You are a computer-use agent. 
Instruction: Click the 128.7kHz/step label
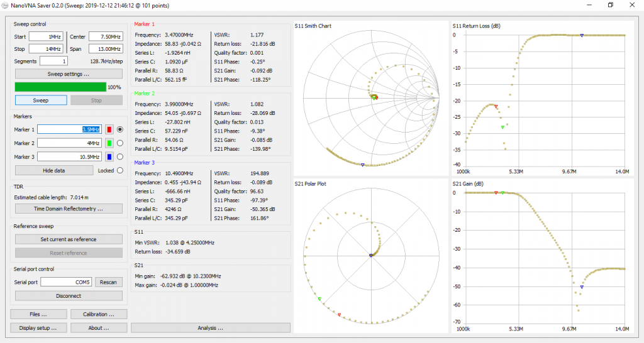tap(106, 62)
